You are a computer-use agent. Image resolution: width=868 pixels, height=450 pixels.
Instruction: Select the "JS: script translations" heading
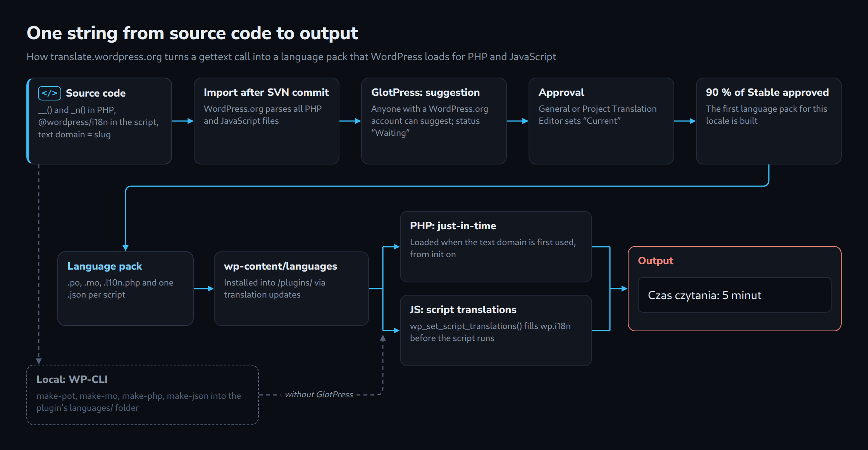463,310
